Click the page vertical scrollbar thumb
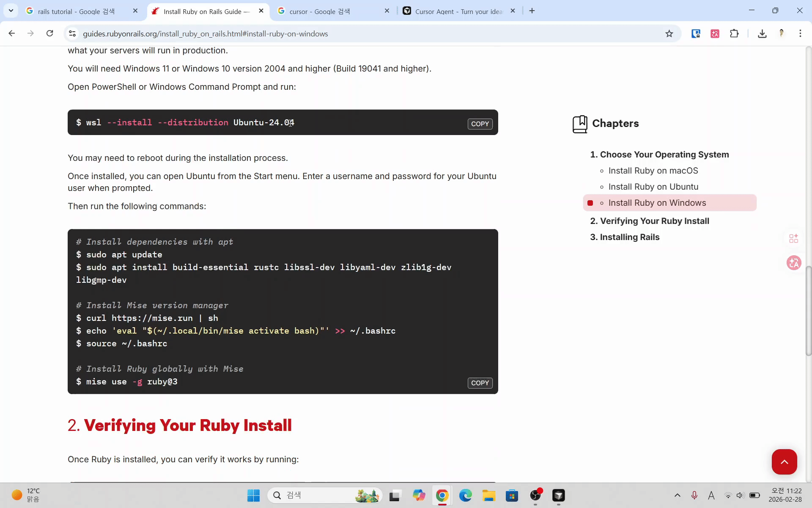 808,311
